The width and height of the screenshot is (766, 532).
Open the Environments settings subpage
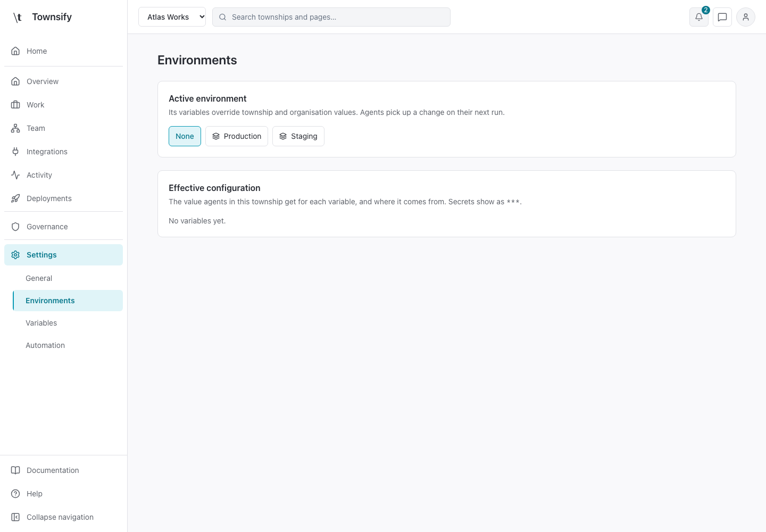(68, 301)
